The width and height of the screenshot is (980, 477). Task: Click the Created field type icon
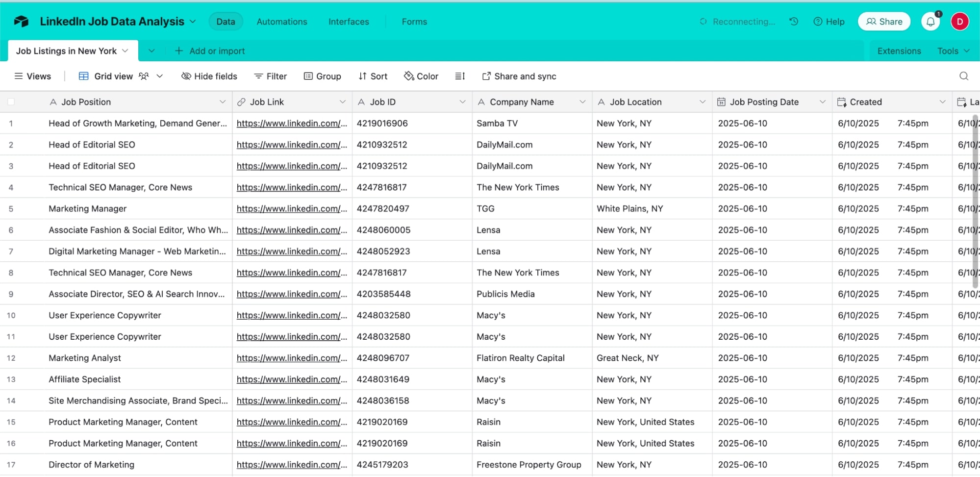click(x=842, y=102)
